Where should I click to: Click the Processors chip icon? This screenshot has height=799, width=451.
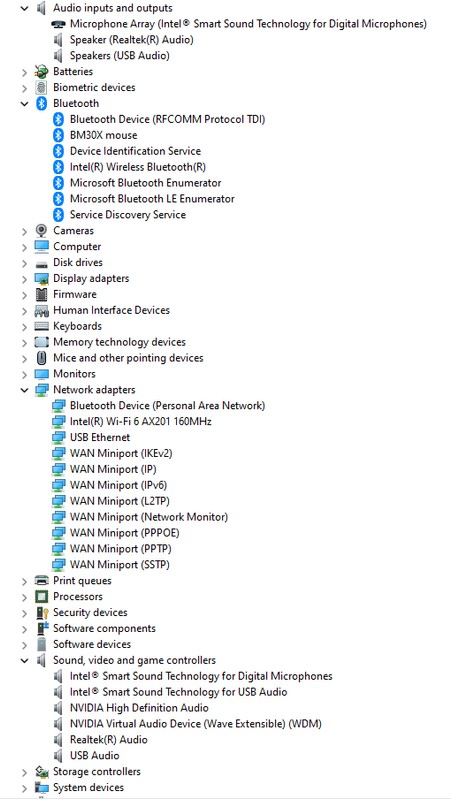[x=42, y=597]
